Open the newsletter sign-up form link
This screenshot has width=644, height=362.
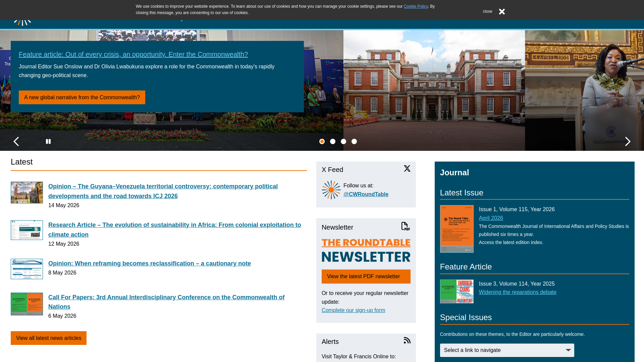click(x=353, y=310)
